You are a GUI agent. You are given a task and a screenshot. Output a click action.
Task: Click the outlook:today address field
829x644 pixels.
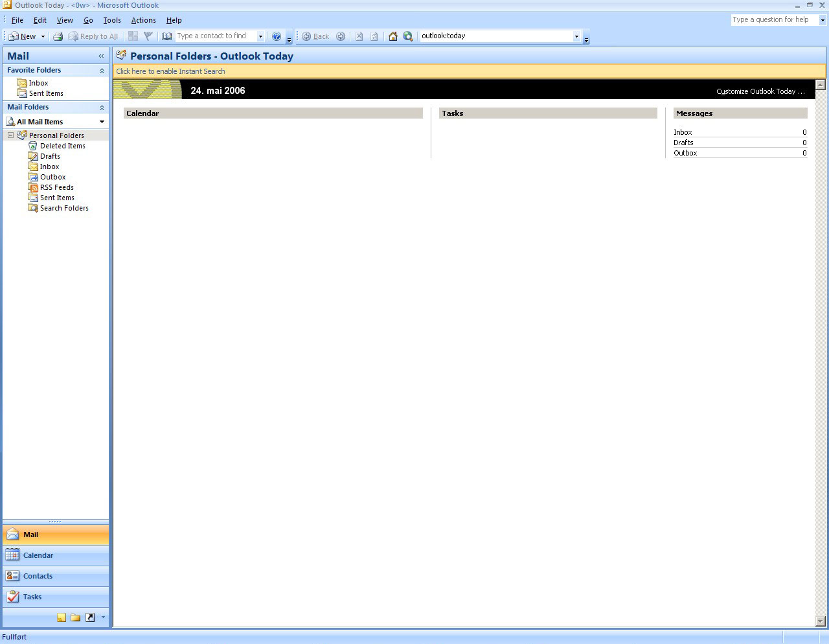tap(495, 36)
